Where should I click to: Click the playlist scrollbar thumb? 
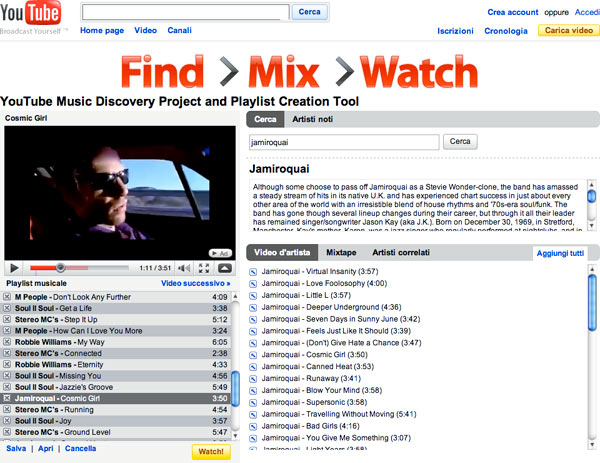tap(236, 389)
